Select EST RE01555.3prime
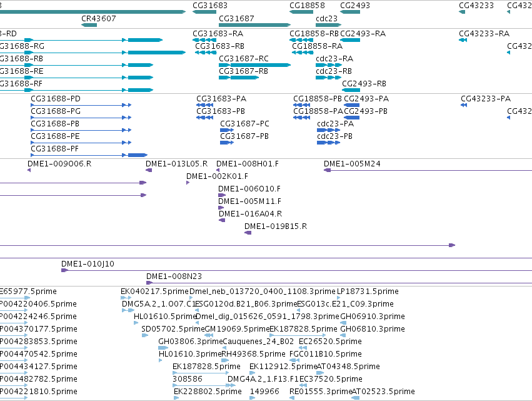Viewport: 532px width, 401px height. pos(321,392)
